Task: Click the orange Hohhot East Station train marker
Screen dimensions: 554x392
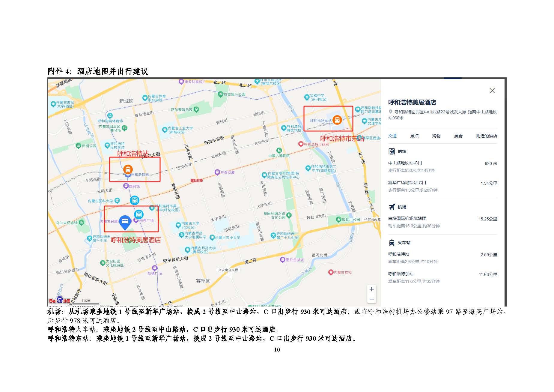Action: 337,120
